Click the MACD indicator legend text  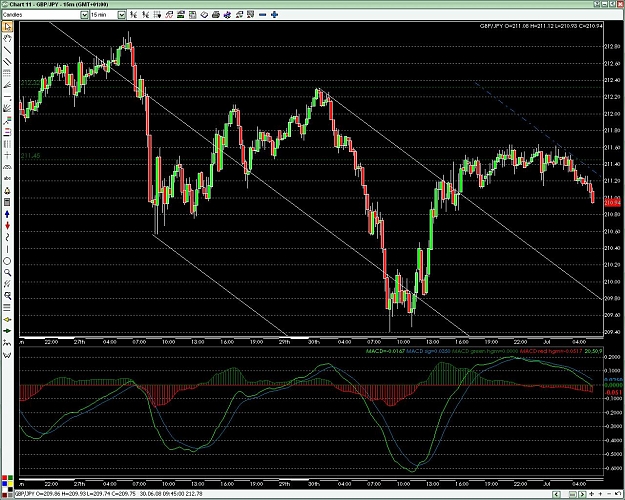(x=484, y=351)
